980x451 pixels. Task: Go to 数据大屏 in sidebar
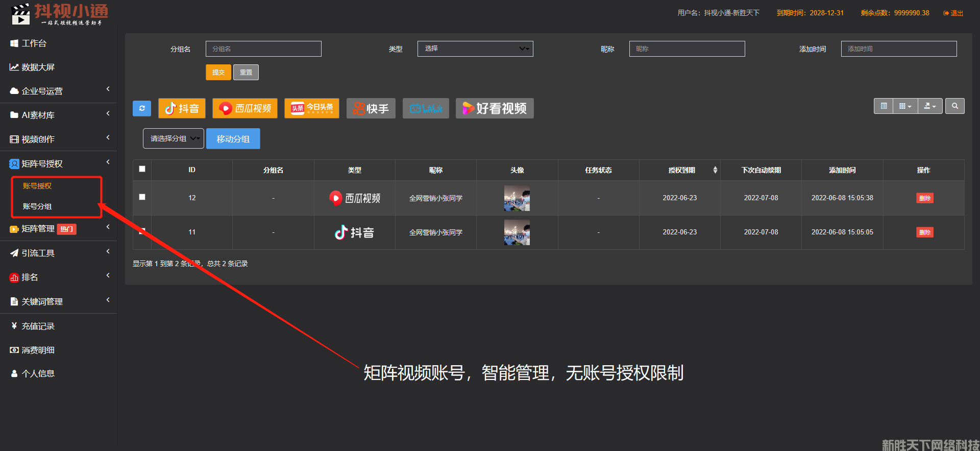pyautogui.click(x=38, y=67)
